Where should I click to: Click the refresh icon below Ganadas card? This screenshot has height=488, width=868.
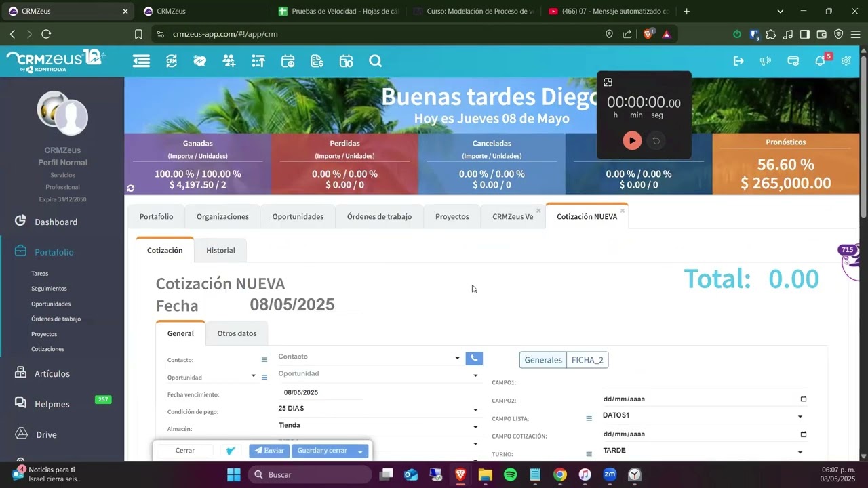131,188
